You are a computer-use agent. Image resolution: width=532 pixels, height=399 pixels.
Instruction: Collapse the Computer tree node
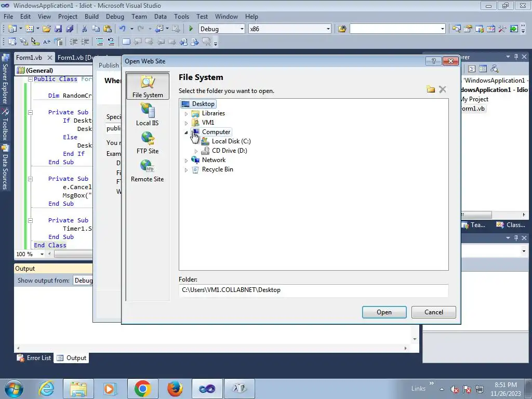[186, 132]
